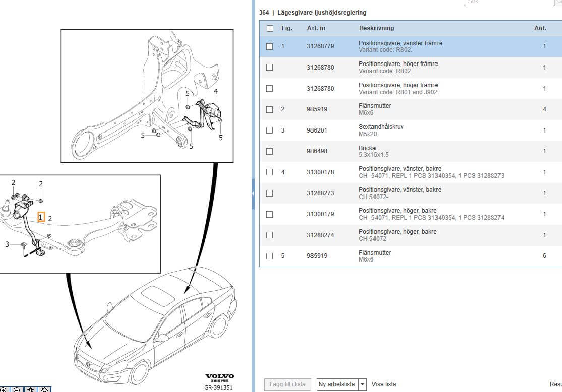Select article number 31300179
Screen dimensions: 562x392
320,214
